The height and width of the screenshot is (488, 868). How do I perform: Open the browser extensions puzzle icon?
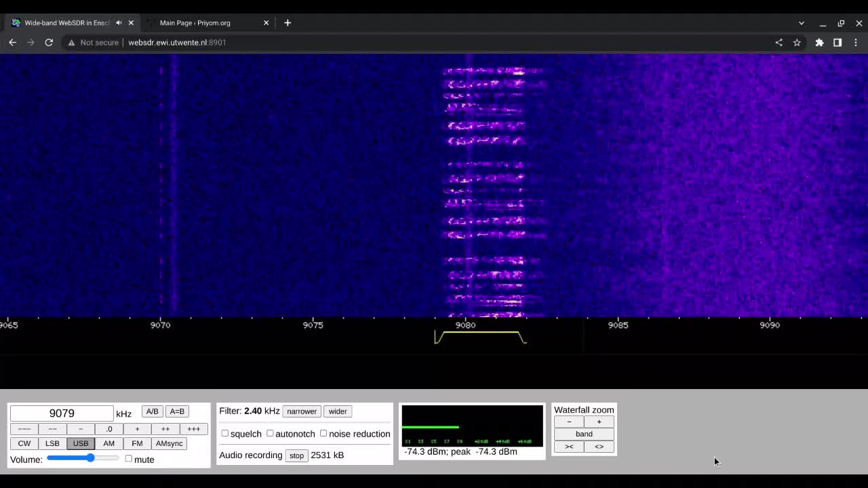click(819, 42)
